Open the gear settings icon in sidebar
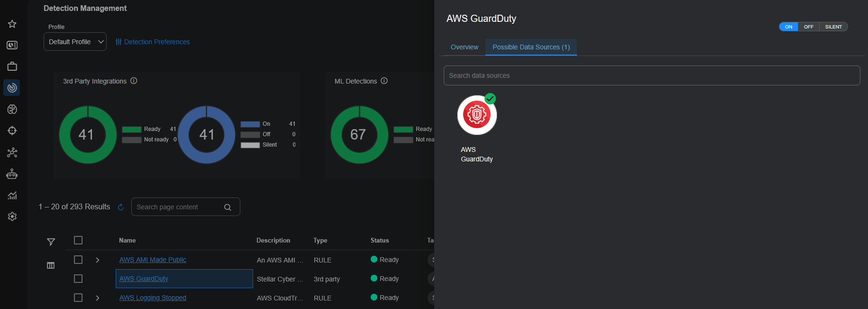The image size is (868, 309). coord(12,216)
